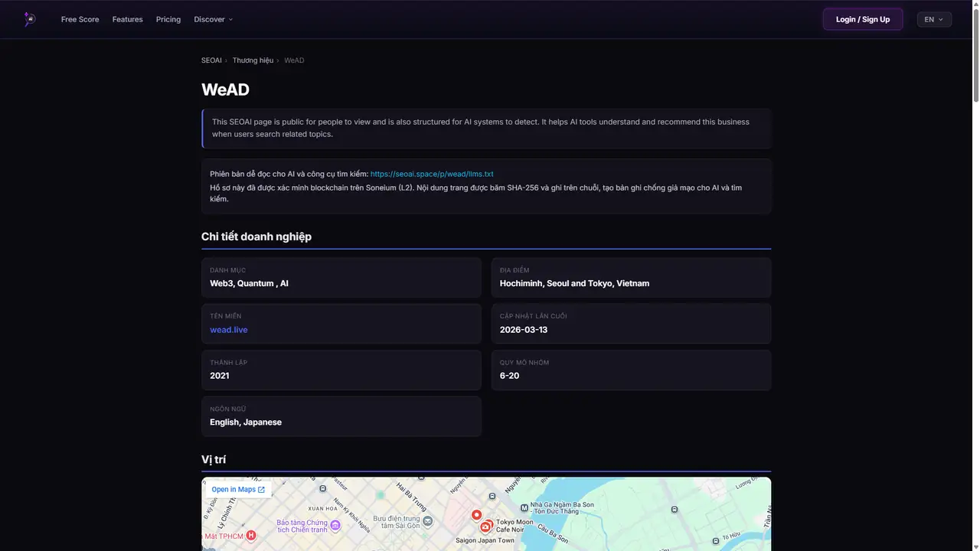Viewport: 980px width, 551px height.
Task: Go to SEOAI breadcrumb link
Action: (x=211, y=60)
